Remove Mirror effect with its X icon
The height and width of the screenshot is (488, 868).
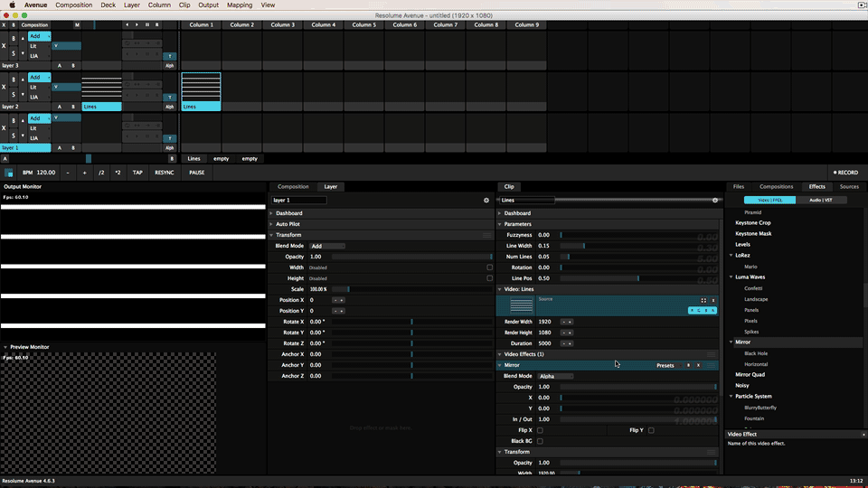pos(698,366)
